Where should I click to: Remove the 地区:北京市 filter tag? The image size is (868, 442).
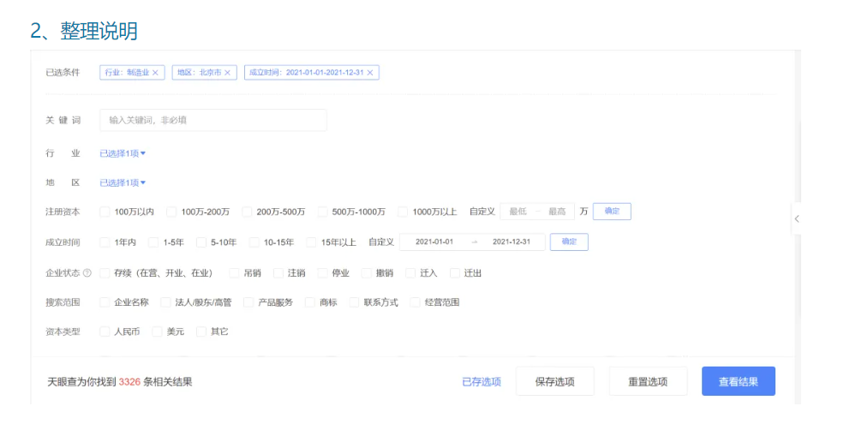227,73
